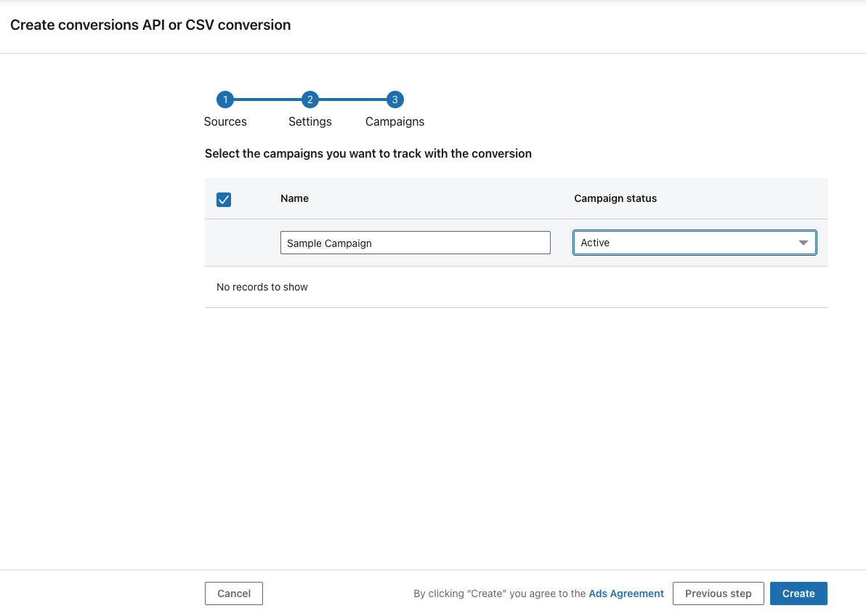Click the Cancel button
The width and height of the screenshot is (866, 616).
[x=234, y=593]
